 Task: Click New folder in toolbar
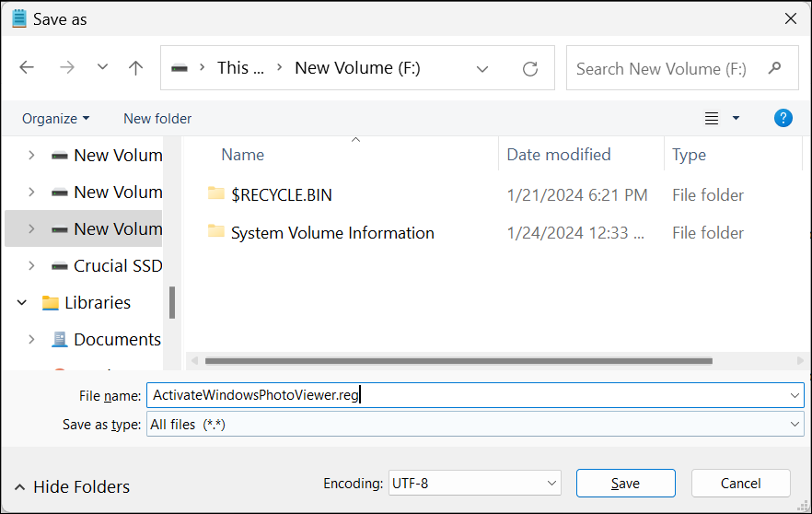click(x=157, y=119)
